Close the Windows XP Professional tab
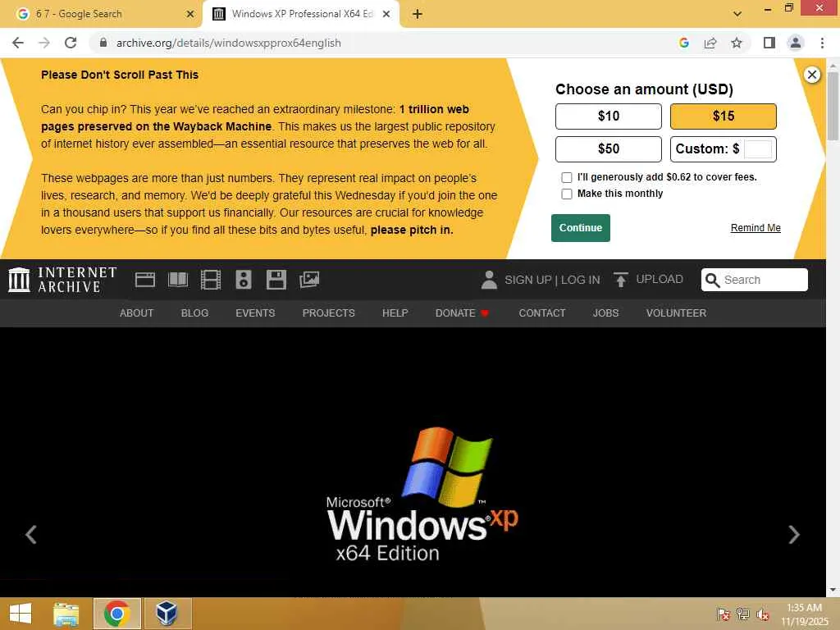 coord(386,14)
